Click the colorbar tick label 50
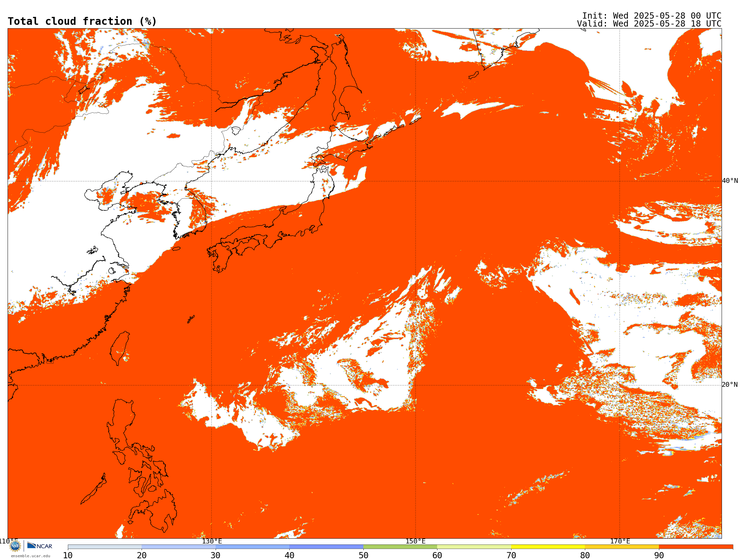 tap(363, 556)
